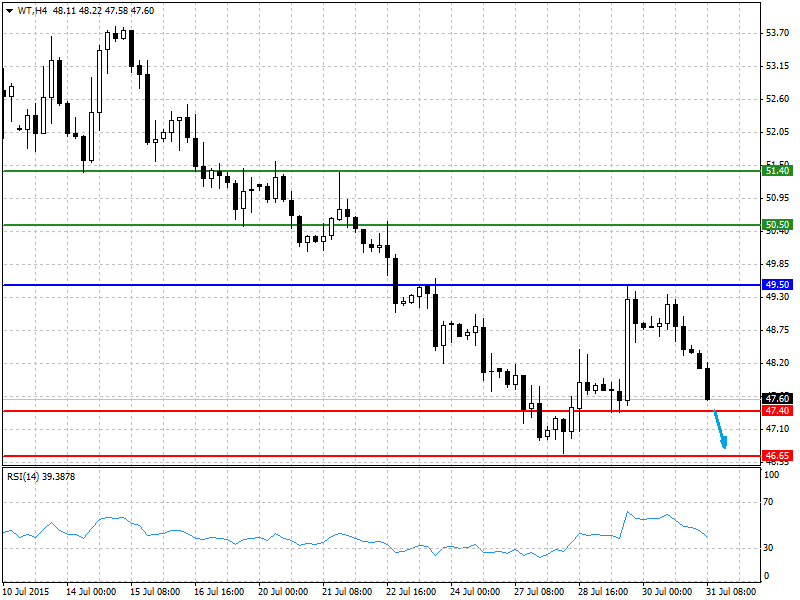Viewport: 800px width, 600px height.
Task: Select the 15 Jul 08:00 time axis label
Action: [155, 591]
